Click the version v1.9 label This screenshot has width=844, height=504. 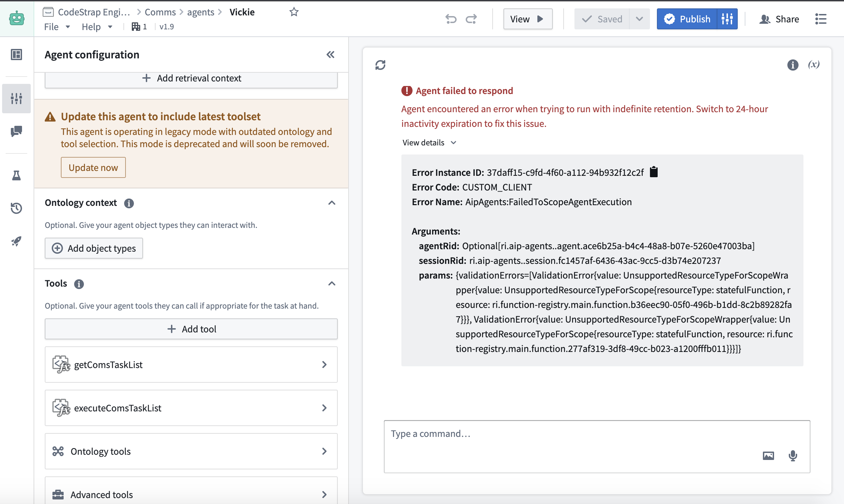(166, 27)
